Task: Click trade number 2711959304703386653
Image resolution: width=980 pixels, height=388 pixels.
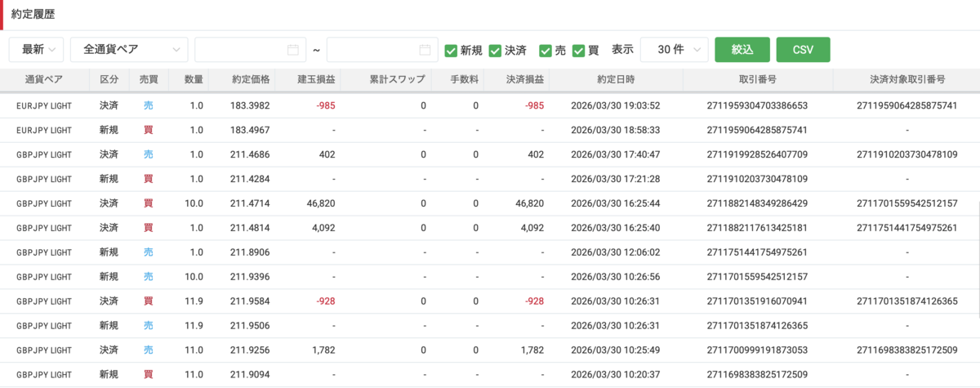Action: 757,105
